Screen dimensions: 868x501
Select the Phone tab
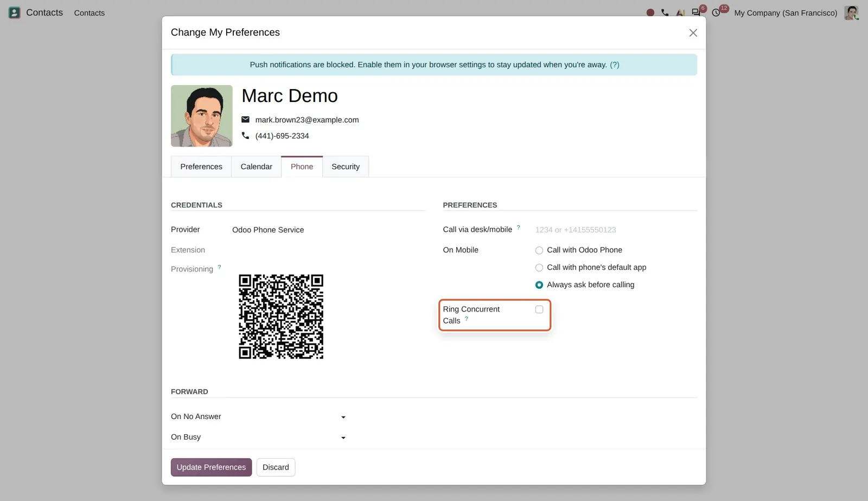point(302,167)
